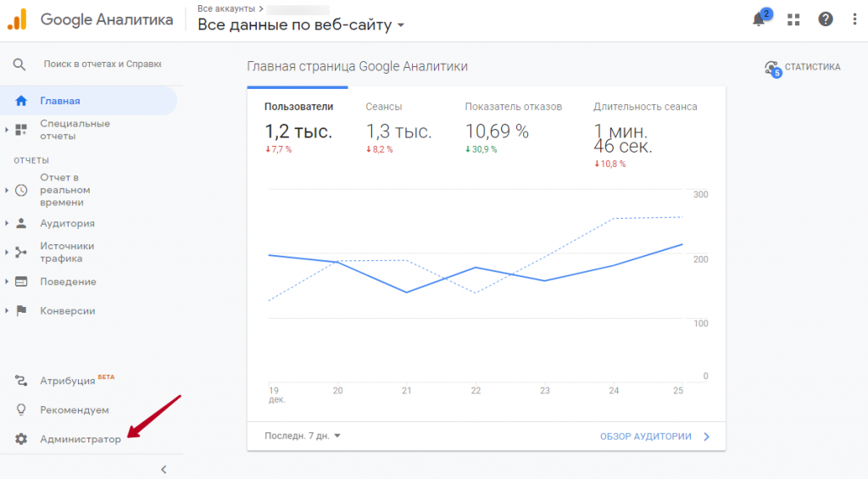This screenshot has height=479, width=868.
Task: Click the Google Аналитика title text
Action: click(107, 20)
